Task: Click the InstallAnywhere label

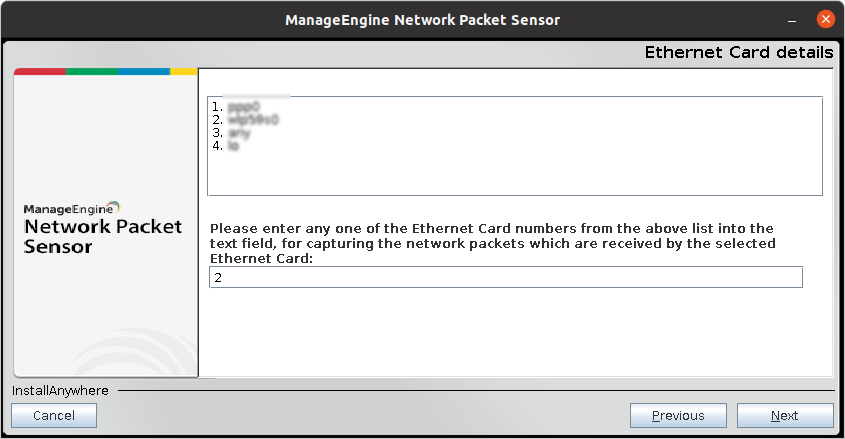Action: click(60, 390)
